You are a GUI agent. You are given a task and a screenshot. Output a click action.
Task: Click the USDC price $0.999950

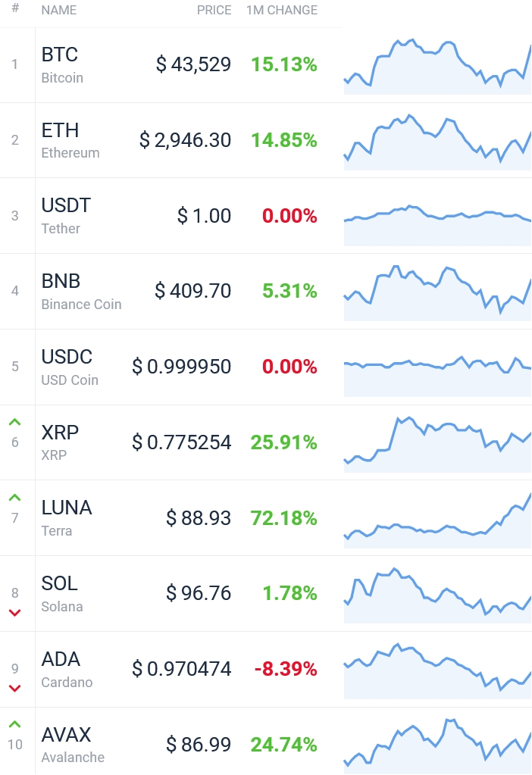click(x=181, y=367)
